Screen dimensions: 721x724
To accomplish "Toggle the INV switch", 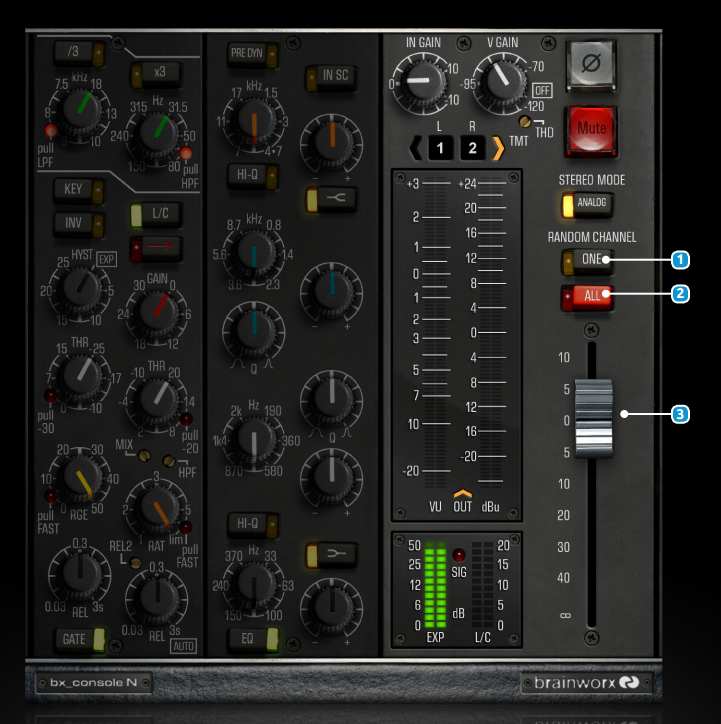I will [78, 224].
